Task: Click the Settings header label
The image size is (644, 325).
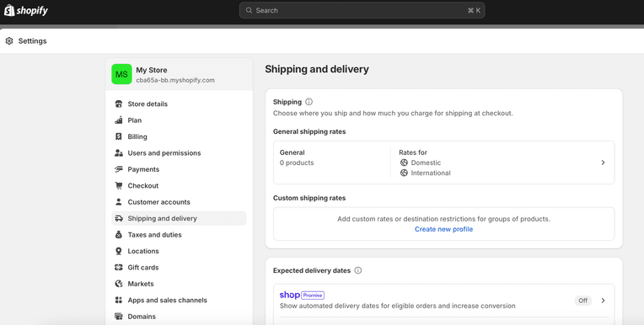Action: pyautogui.click(x=32, y=41)
